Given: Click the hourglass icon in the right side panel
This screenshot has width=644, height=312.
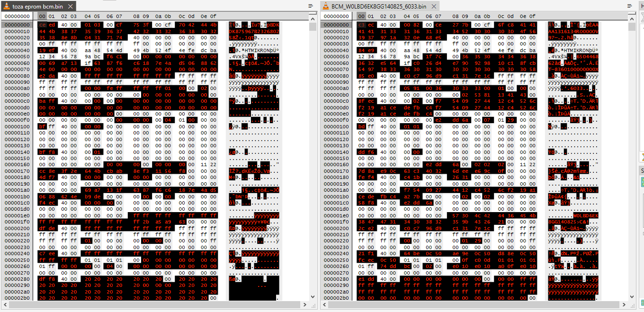Looking at the screenshot, I should click(642, 156).
